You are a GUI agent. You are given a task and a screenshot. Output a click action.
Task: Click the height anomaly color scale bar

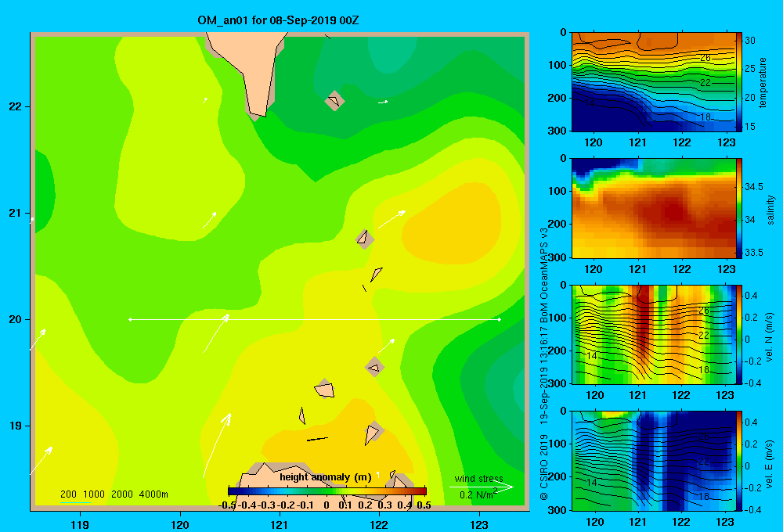click(327, 491)
